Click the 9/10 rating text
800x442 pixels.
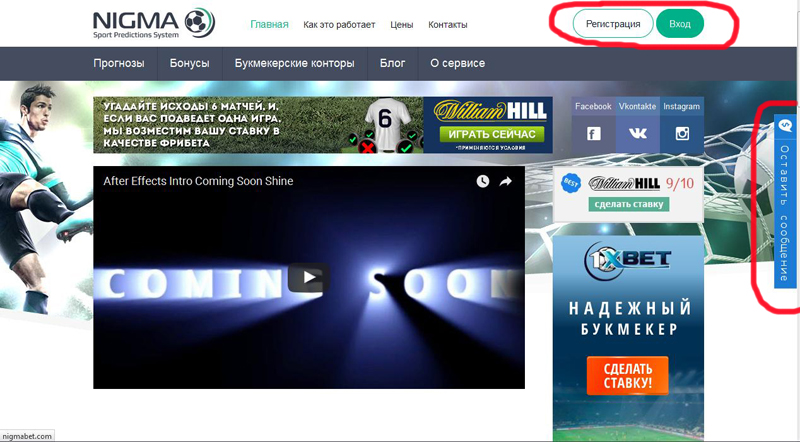click(x=680, y=183)
